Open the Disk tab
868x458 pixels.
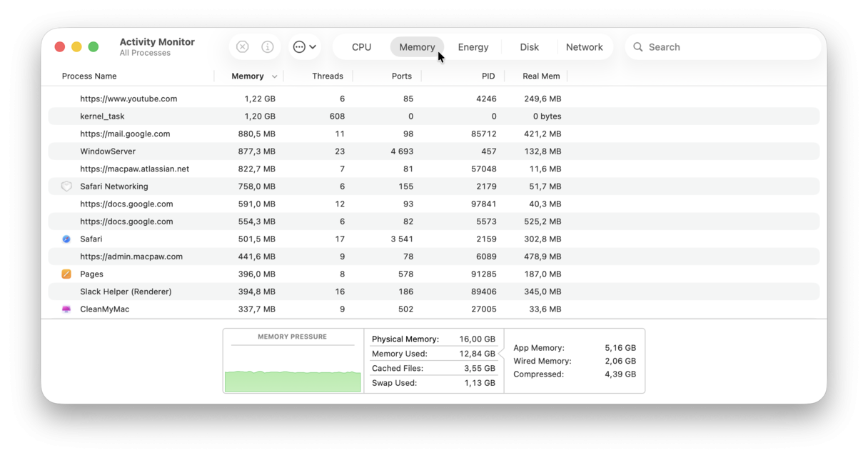pyautogui.click(x=529, y=46)
